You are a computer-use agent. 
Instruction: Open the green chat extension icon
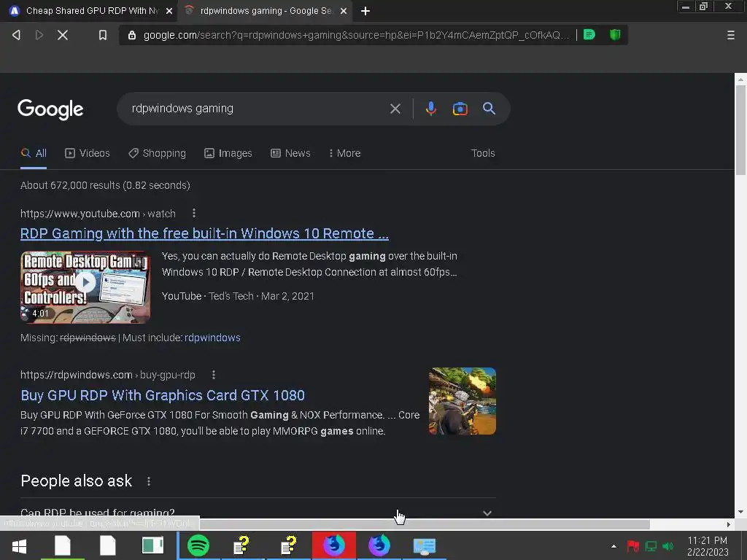click(589, 35)
